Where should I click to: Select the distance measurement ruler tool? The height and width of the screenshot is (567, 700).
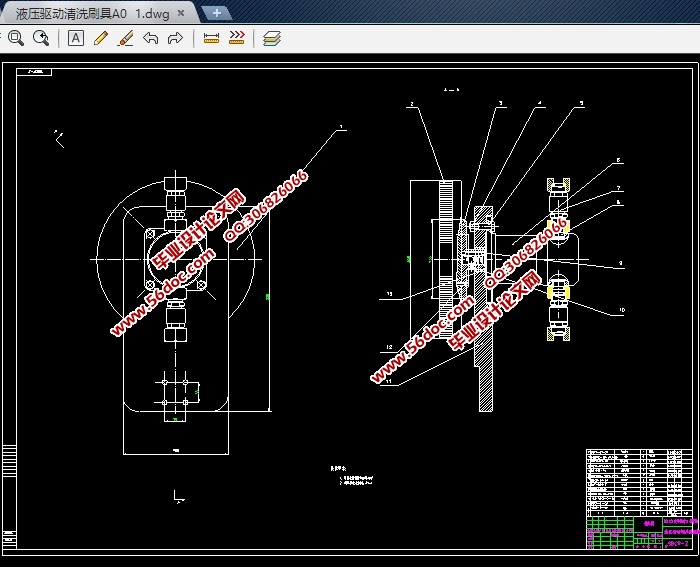click(211, 38)
